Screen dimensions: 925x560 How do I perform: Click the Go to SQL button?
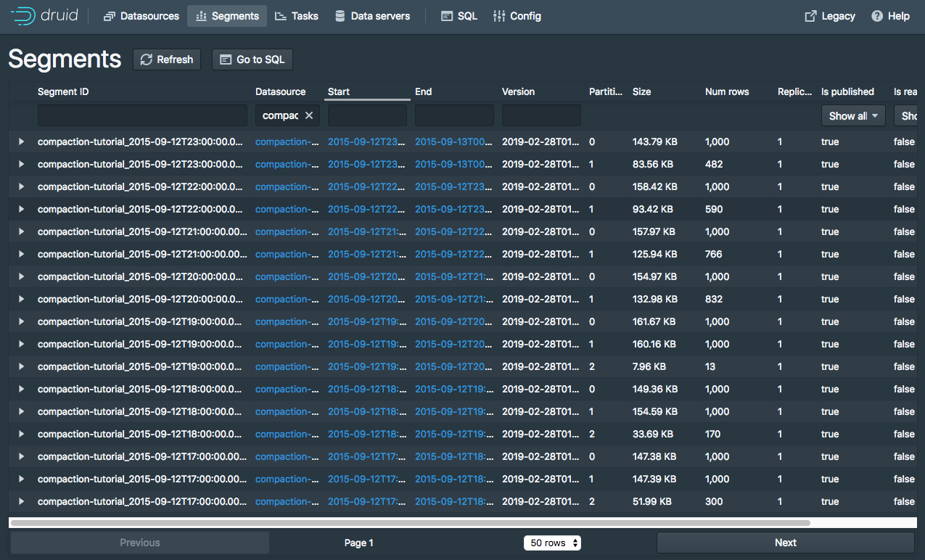pos(252,59)
